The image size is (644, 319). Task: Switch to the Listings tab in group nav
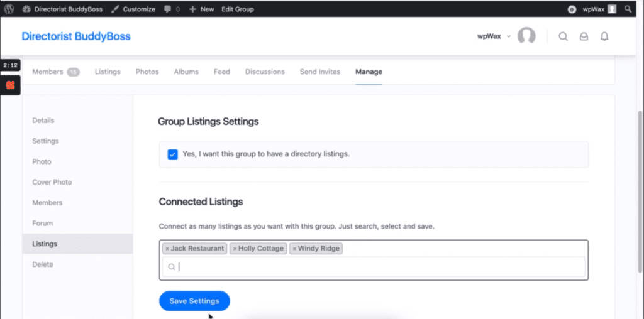pyautogui.click(x=108, y=72)
